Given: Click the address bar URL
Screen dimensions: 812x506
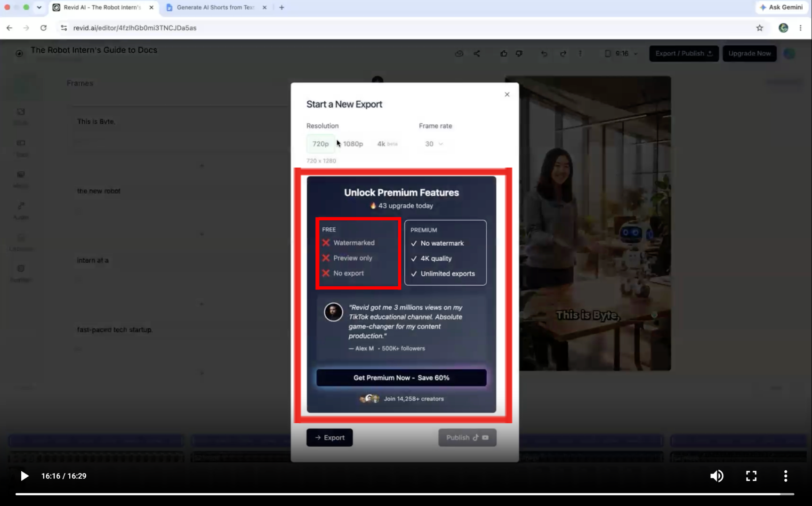Looking at the screenshot, I should coord(135,28).
